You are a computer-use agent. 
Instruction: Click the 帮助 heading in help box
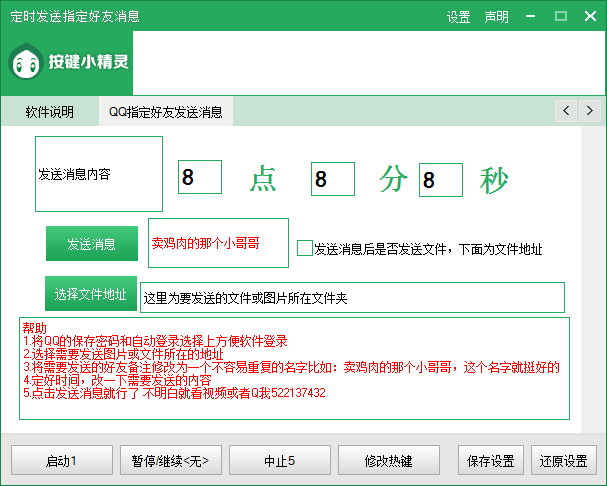click(34, 328)
